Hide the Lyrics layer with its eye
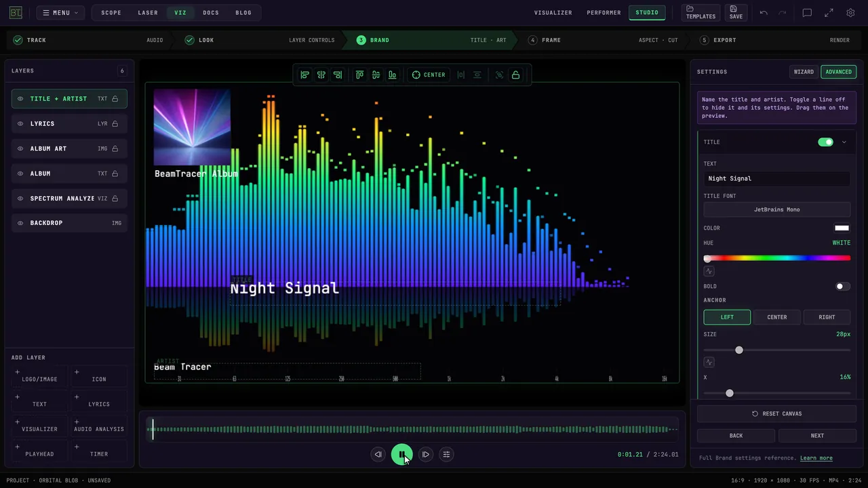This screenshot has height=488, width=868. pos(20,123)
